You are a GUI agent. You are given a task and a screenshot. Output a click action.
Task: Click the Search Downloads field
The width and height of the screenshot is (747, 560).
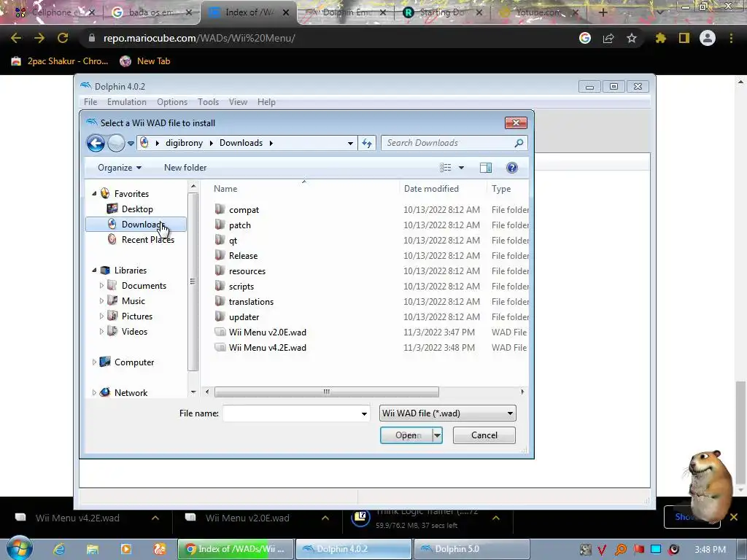[448, 143]
